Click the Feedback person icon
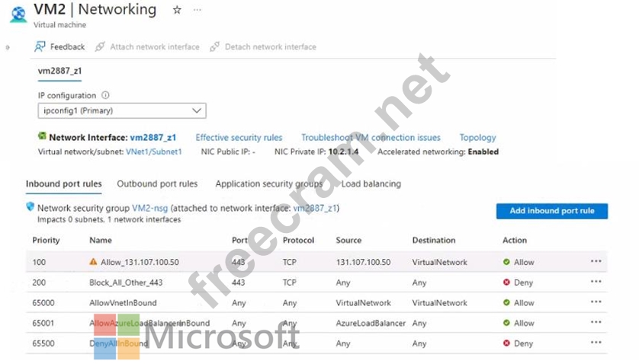This screenshot has width=639, height=364. click(40, 46)
